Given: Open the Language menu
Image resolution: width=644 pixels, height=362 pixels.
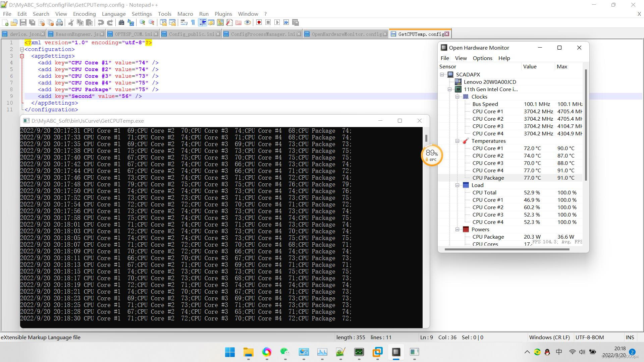Looking at the screenshot, I should pos(114,14).
